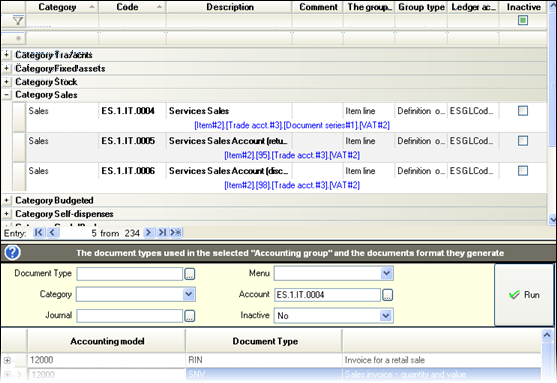Open link [Item#2][95][Trade acct.#3][VAT#2]

292,155
